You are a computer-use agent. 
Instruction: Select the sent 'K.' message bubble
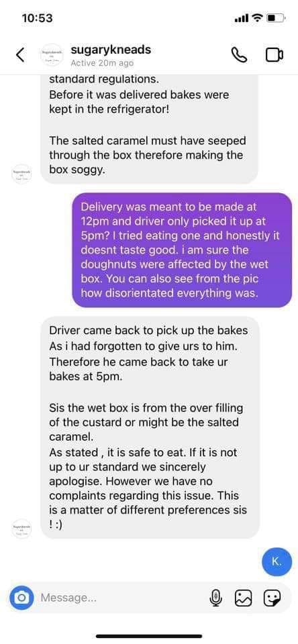click(277, 562)
